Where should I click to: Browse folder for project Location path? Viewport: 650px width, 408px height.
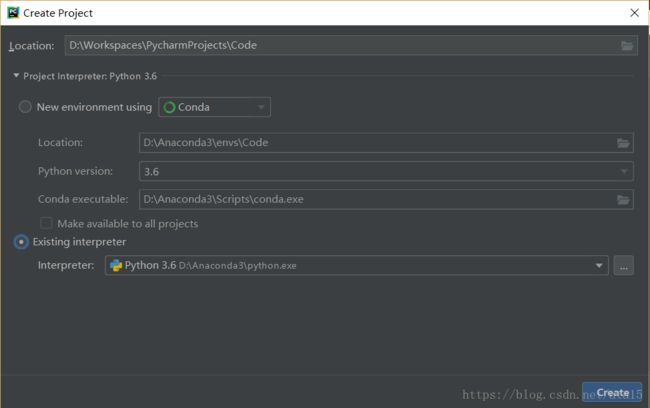click(627, 46)
